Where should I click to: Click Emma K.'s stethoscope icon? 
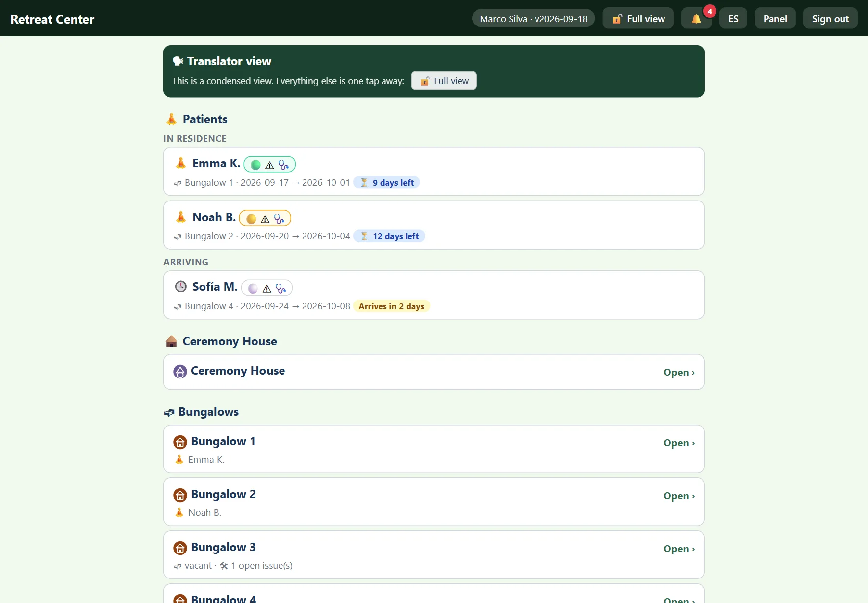point(283,165)
